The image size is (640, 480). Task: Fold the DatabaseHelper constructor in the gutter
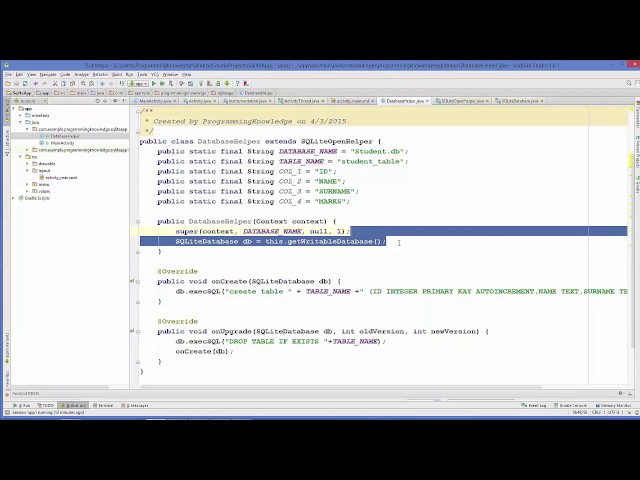(138, 222)
